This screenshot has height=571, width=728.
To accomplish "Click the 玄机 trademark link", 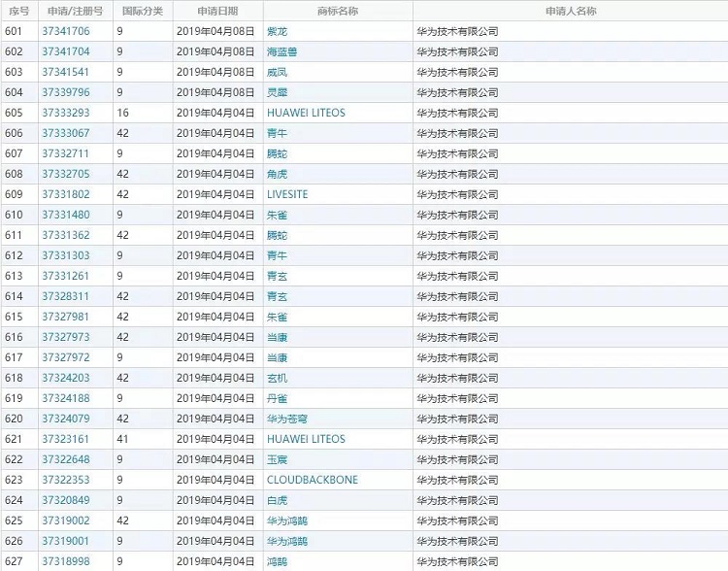I will click(277, 378).
